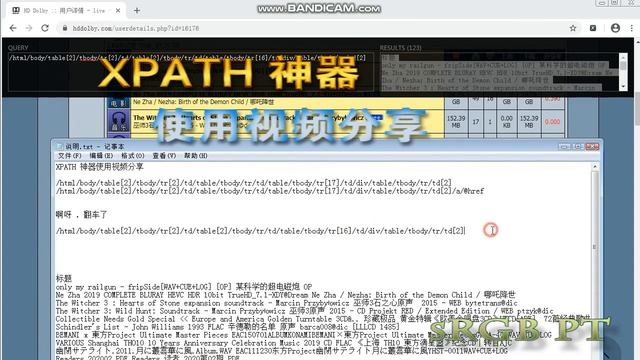Click Notepad's vertical scrollbar thumb
640x360 pixels.
pos(595,247)
